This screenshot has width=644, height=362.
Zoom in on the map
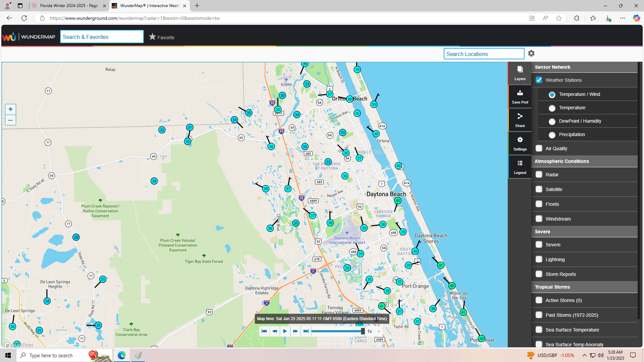[10, 109]
